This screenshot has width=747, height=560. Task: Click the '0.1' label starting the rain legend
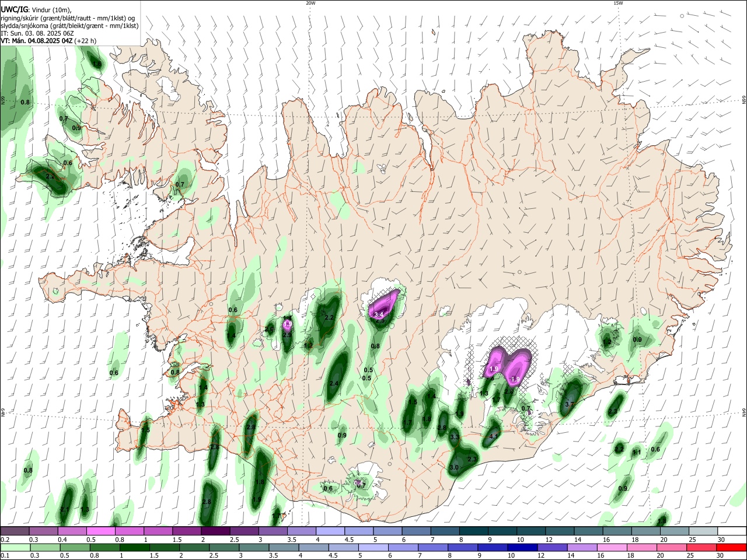click(x=5, y=556)
